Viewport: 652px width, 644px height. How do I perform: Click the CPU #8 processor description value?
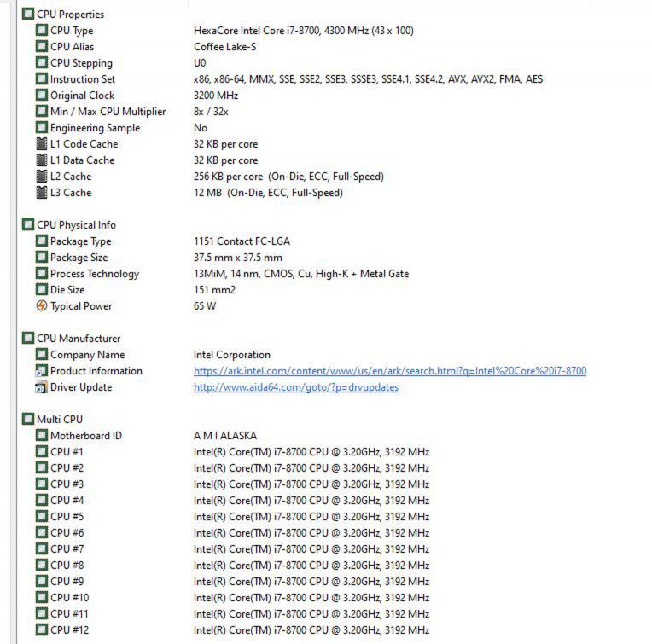pyautogui.click(x=311, y=565)
